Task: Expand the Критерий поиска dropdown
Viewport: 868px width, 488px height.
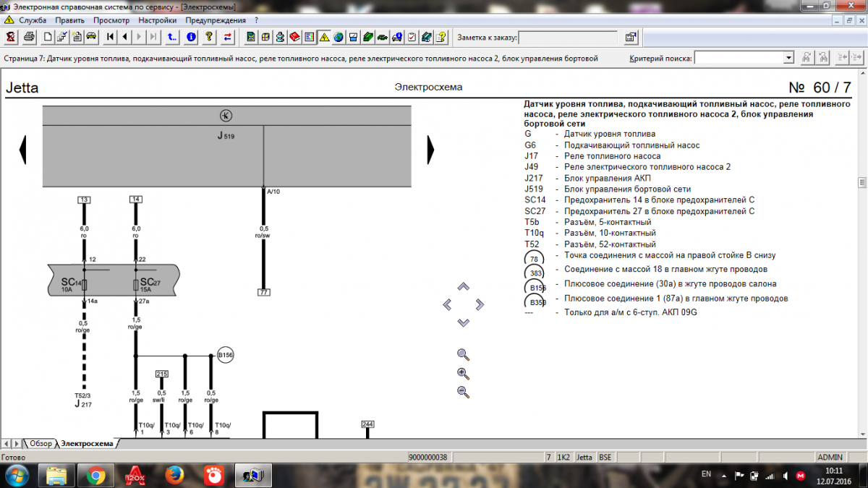Action: pos(788,58)
